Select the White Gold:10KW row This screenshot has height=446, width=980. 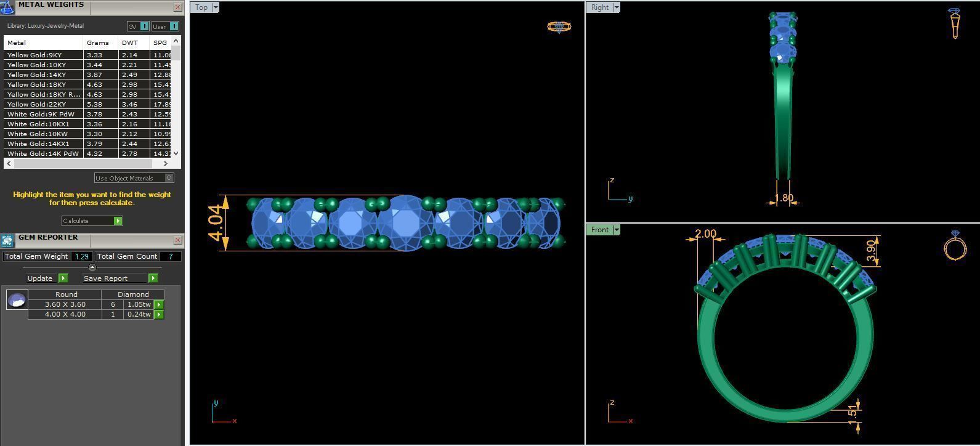(87, 134)
